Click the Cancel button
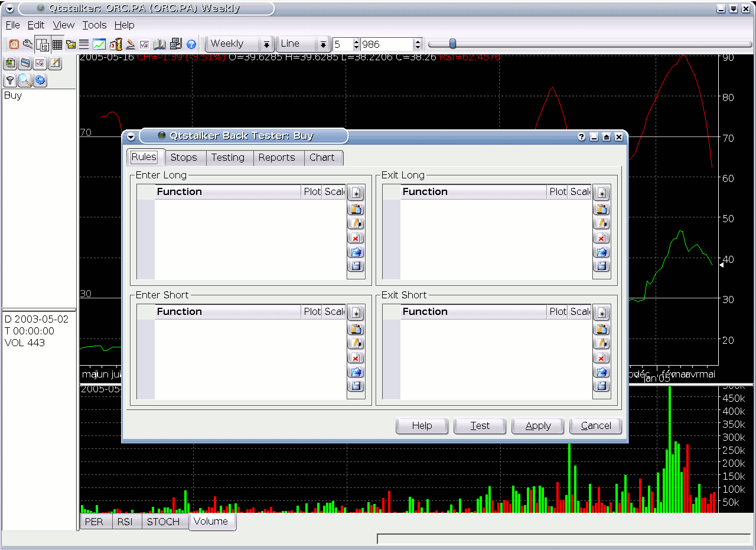The image size is (756, 550). click(596, 426)
